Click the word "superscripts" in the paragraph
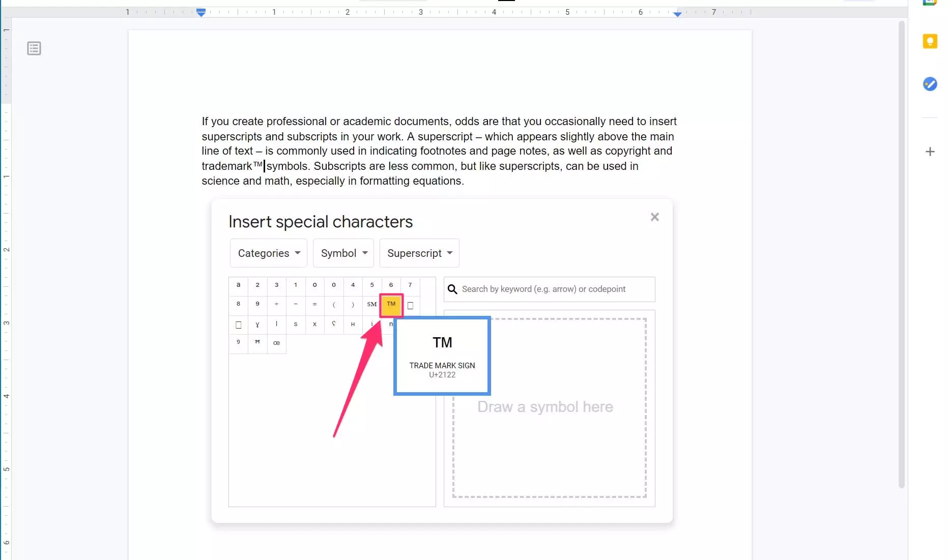This screenshot has width=948, height=560. (x=232, y=137)
